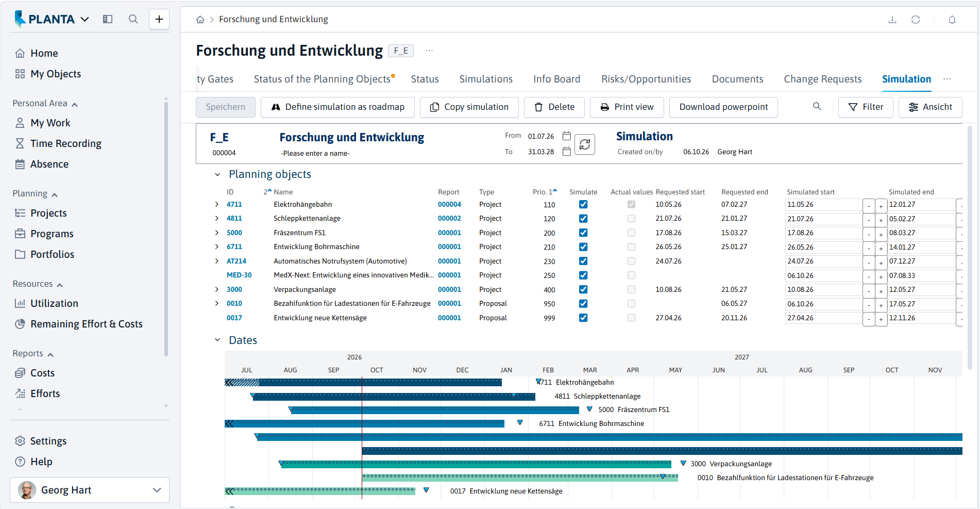Collapse the Planning objects section

[217, 174]
